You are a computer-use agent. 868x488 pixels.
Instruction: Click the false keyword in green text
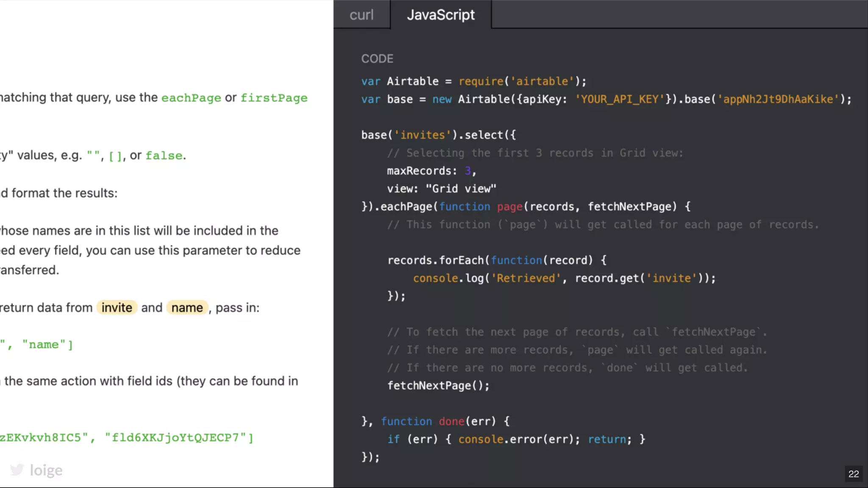[x=164, y=155]
